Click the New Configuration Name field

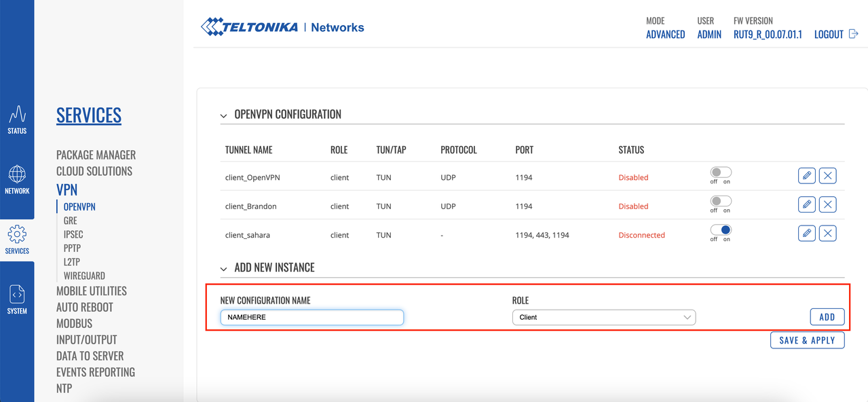point(312,317)
